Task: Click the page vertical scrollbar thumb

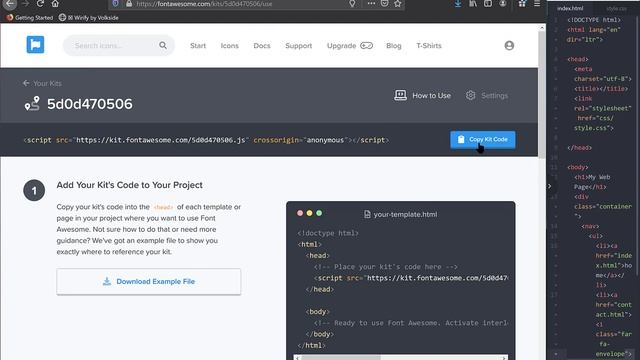Action: click(542, 96)
